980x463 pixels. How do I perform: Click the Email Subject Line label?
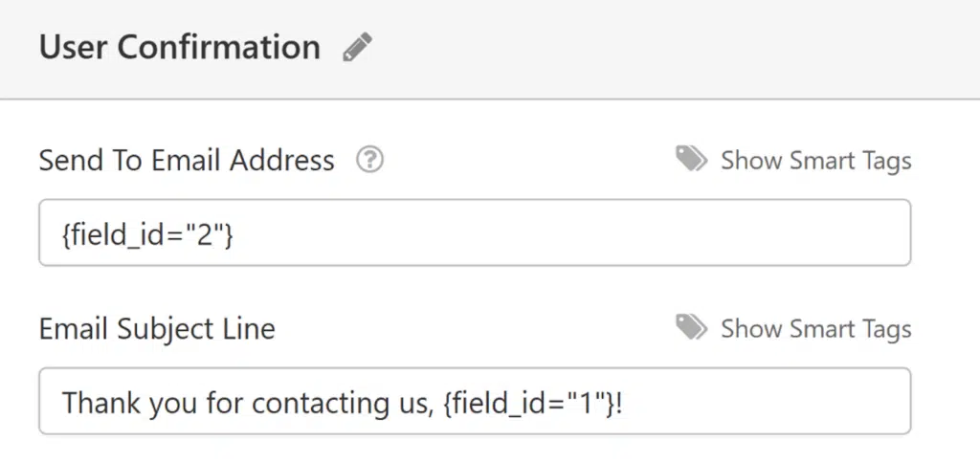click(157, 329)
